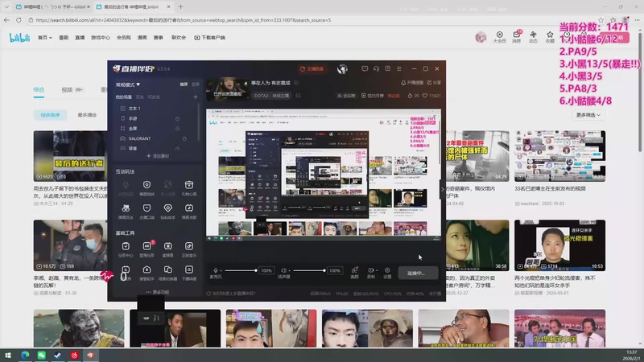Edit the stream title with the pencil icon
Viewport: 644px width, 362px height.
click(x=296, y=83)
